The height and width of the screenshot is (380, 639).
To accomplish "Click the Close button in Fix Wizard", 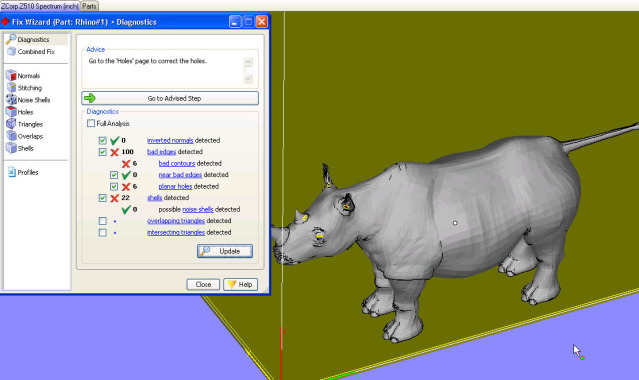I will coord(203,284).
